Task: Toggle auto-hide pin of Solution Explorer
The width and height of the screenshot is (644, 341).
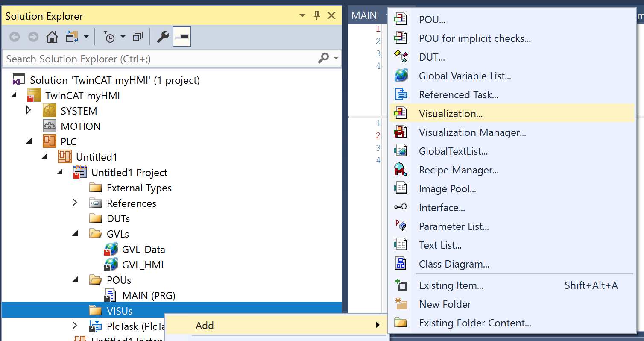Action: [317, 16]
